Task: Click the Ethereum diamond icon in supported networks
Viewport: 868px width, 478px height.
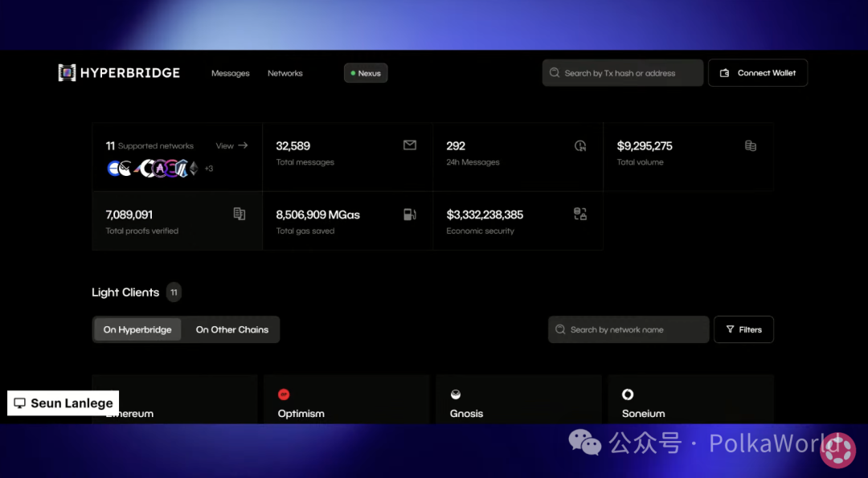Action: (194, 168)
